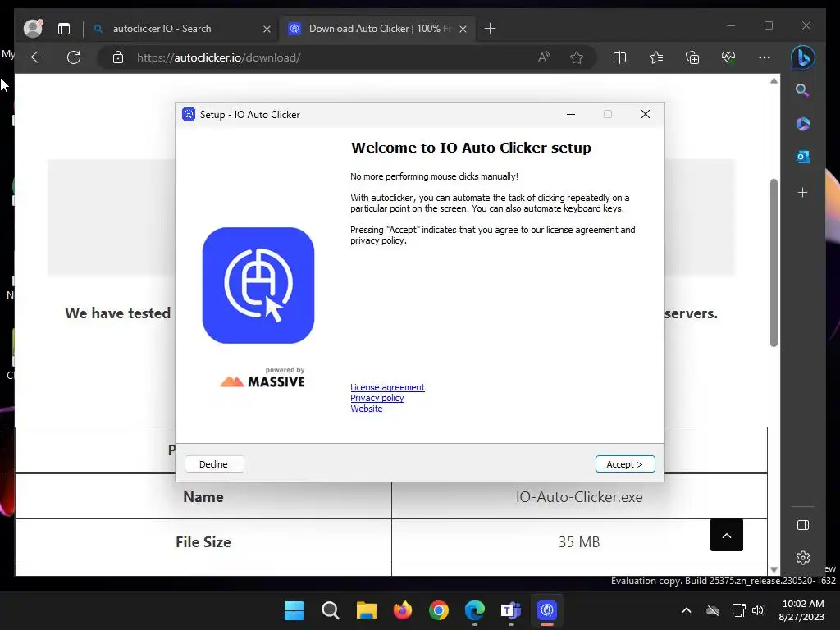The image size is (840, 630).
Task: Click the setup dialog title bar icon
Action: pyautogui.click(x=189, y=114)
